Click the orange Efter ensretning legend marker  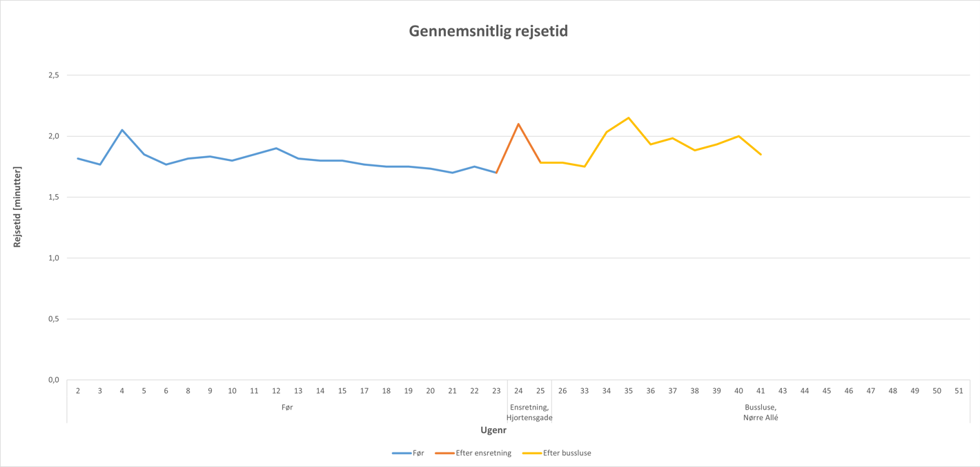444,453
